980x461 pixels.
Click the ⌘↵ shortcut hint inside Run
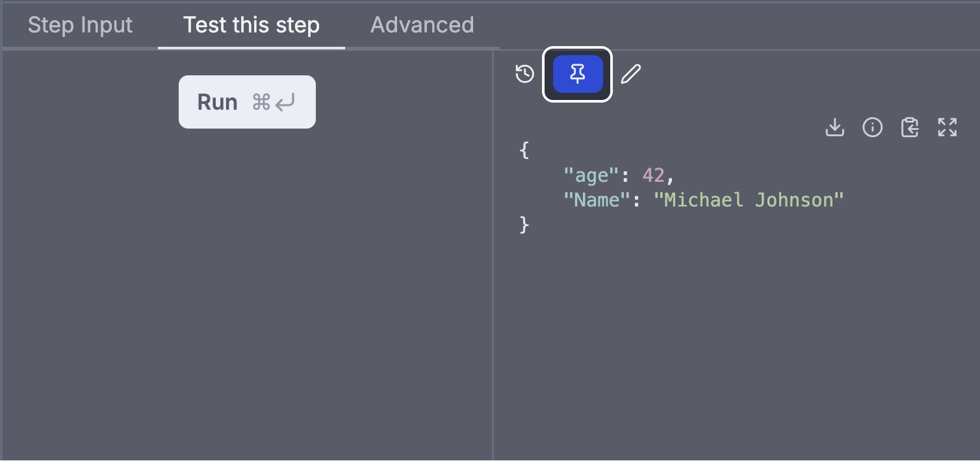274,102
